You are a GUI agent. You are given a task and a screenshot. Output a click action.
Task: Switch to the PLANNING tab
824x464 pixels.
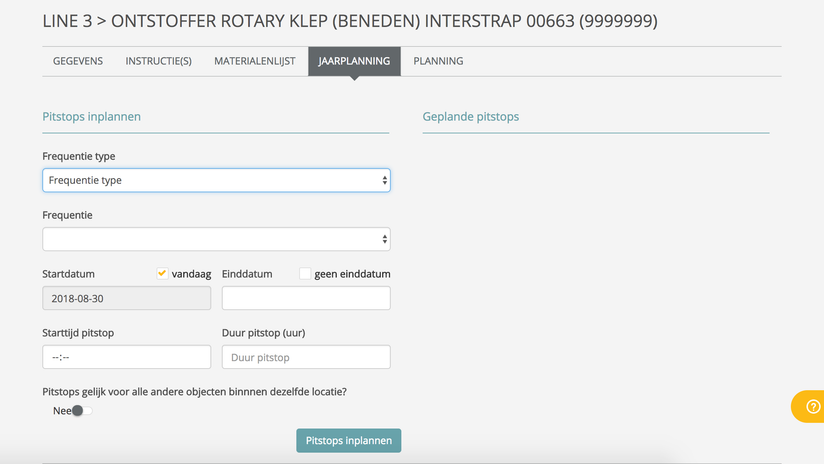438,61
